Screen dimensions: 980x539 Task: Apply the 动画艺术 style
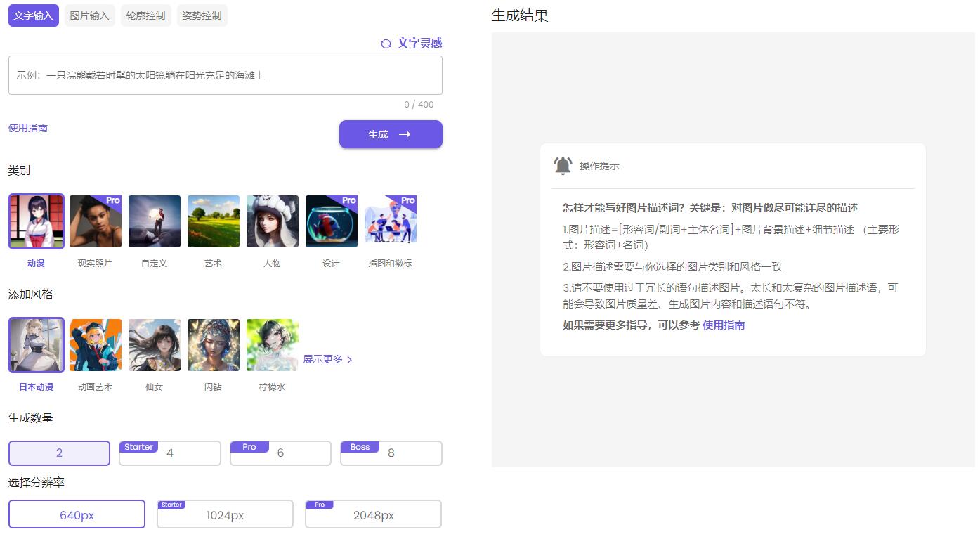tap(96, 345)
